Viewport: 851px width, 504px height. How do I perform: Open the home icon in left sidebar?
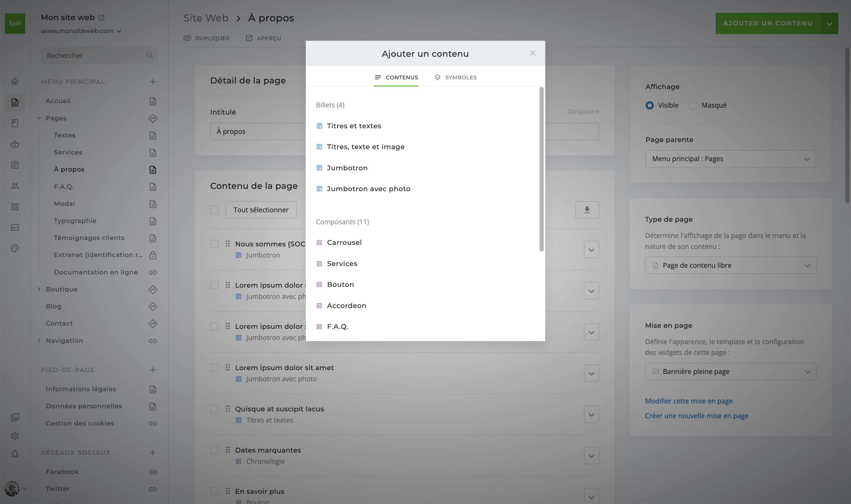point(15,81)
